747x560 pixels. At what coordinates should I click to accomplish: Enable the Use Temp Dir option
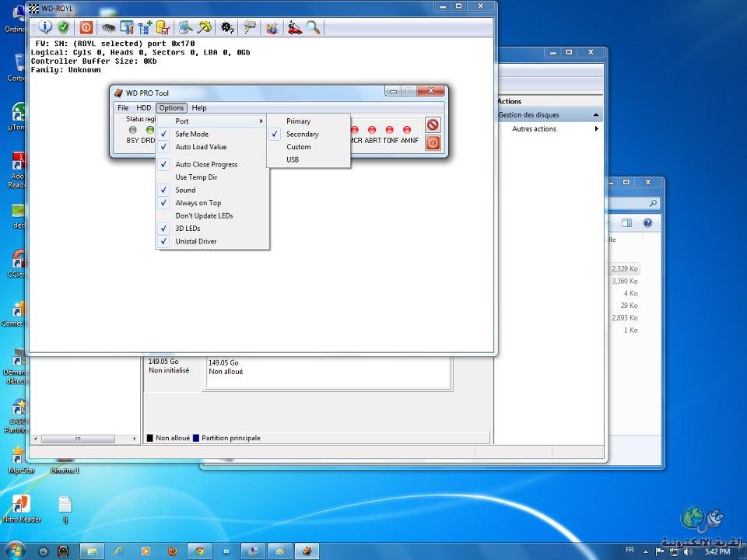pyautogui.click(x=212, y=177)
